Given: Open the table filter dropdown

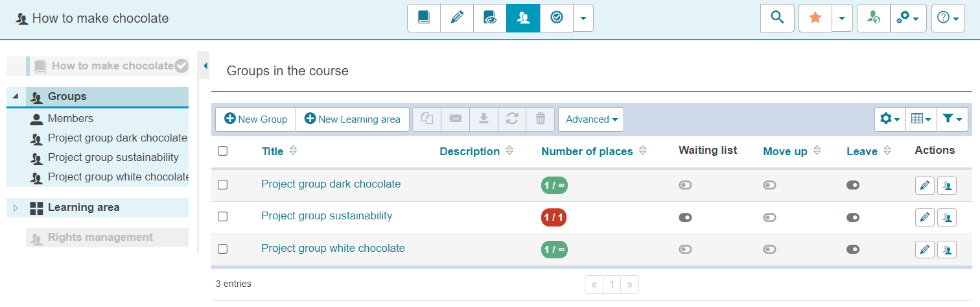Looking at the screenshot, I should (951, 119).
